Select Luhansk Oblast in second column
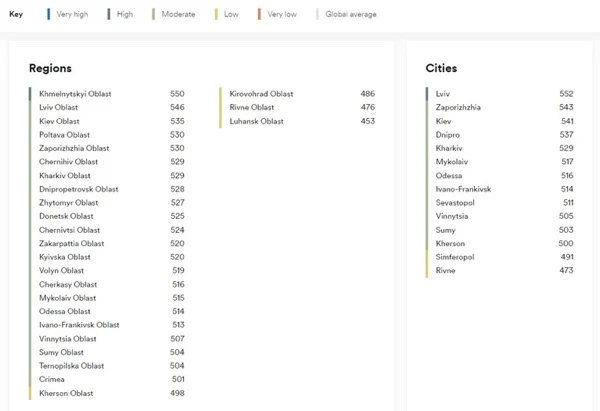This screenshot has width=600, height=411. pos(256,121)
